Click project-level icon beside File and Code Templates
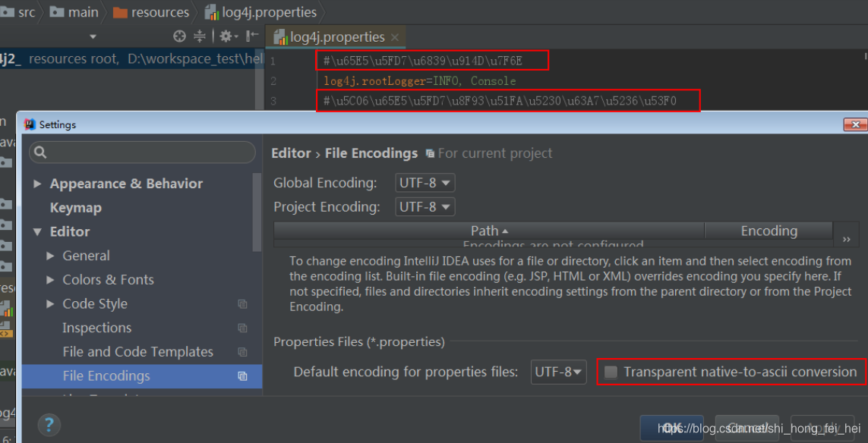The image size is (868, 443). [x=242, y=352]
